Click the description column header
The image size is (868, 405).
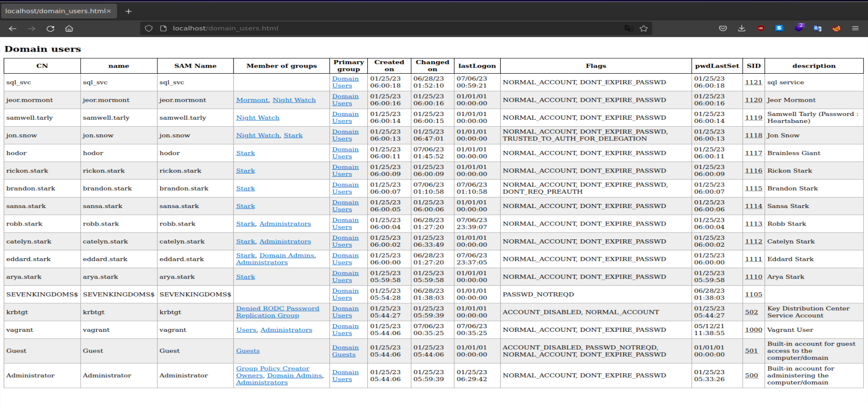click(814, 66)
